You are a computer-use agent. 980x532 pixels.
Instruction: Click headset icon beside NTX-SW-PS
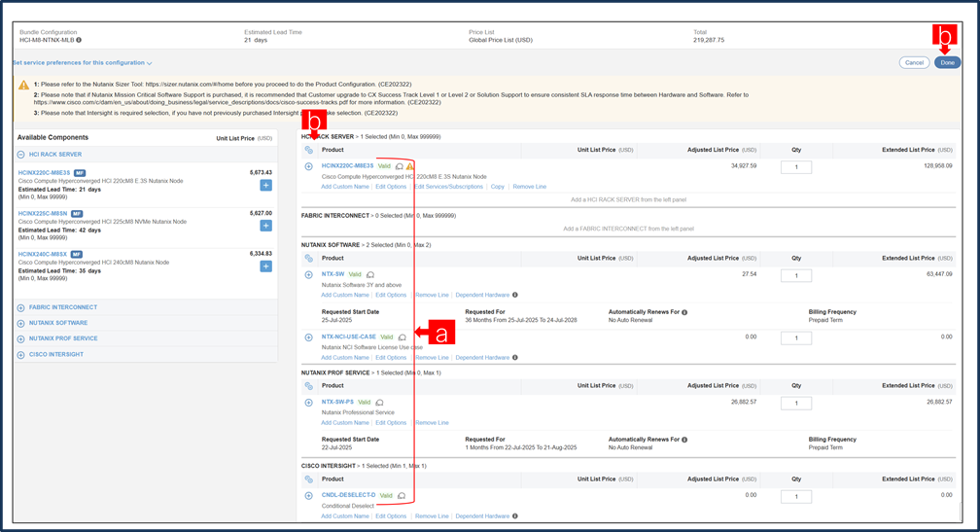point(379,402)
